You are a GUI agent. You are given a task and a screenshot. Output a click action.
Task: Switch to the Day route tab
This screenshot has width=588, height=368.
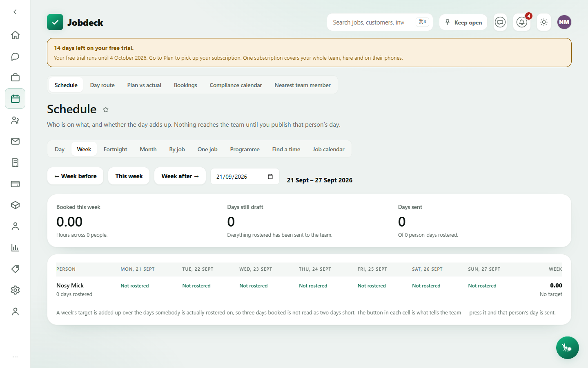point(102,85)
